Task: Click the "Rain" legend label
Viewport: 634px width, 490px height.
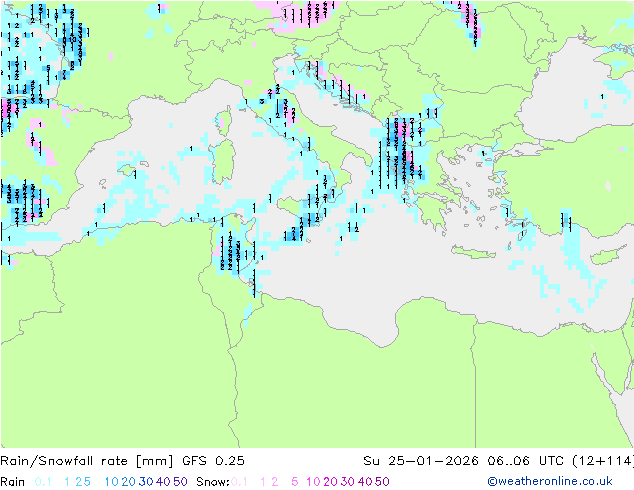Action: pos(13,482)
